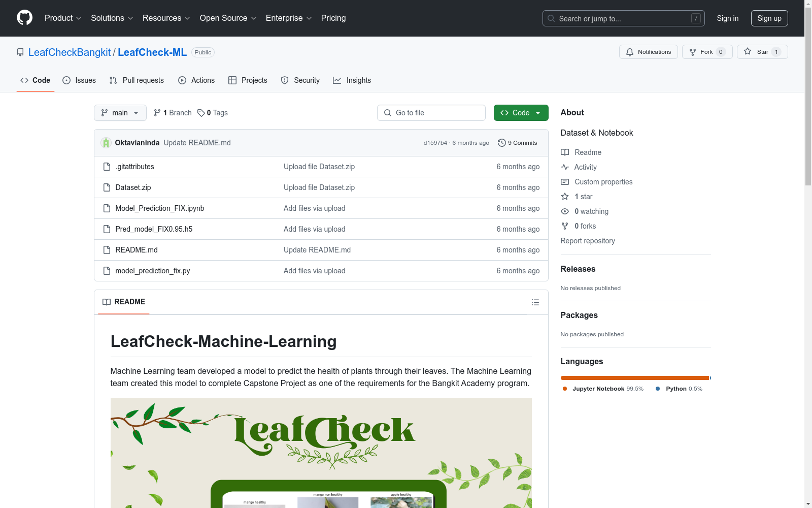Select the README tab header

(x=124, y=302)
